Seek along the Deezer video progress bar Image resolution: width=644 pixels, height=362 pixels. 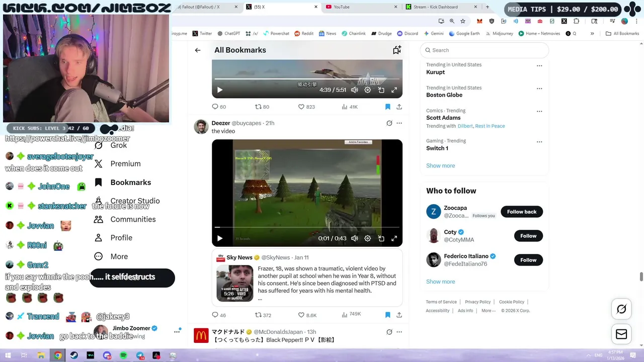[307, 227]
